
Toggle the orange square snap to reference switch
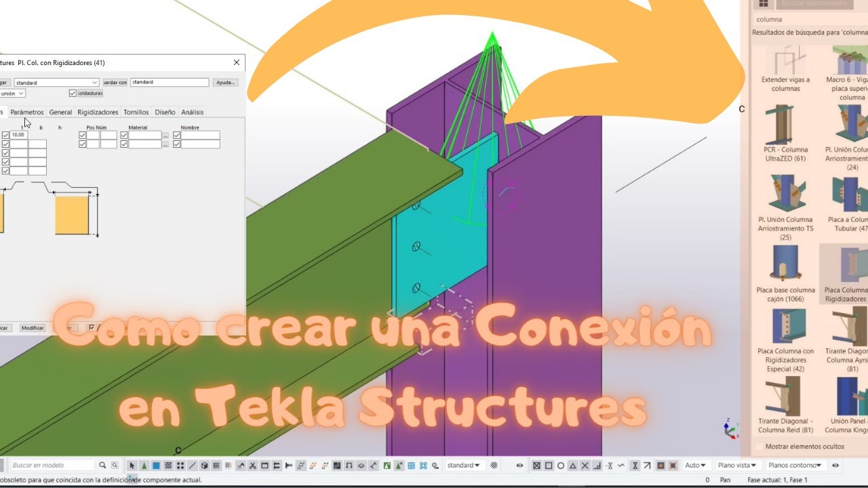tap(660, 465)
